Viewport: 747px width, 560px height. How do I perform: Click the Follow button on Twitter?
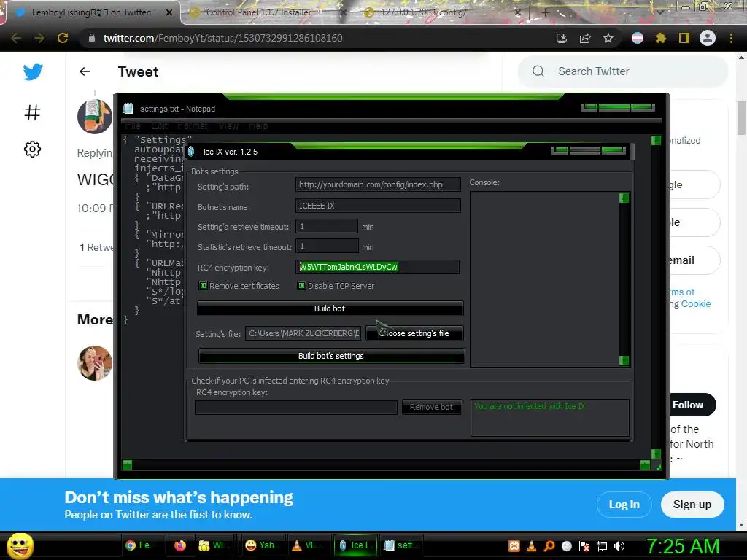pyautogui.click(x=692, y=405)
